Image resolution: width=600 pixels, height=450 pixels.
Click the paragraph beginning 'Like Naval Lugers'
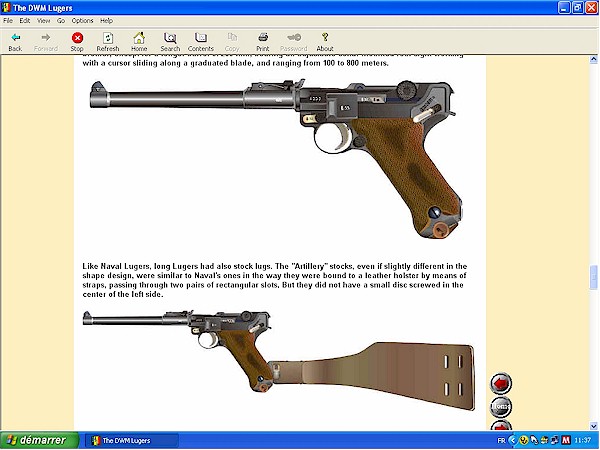pyautogui.click(x=275, y=280)
